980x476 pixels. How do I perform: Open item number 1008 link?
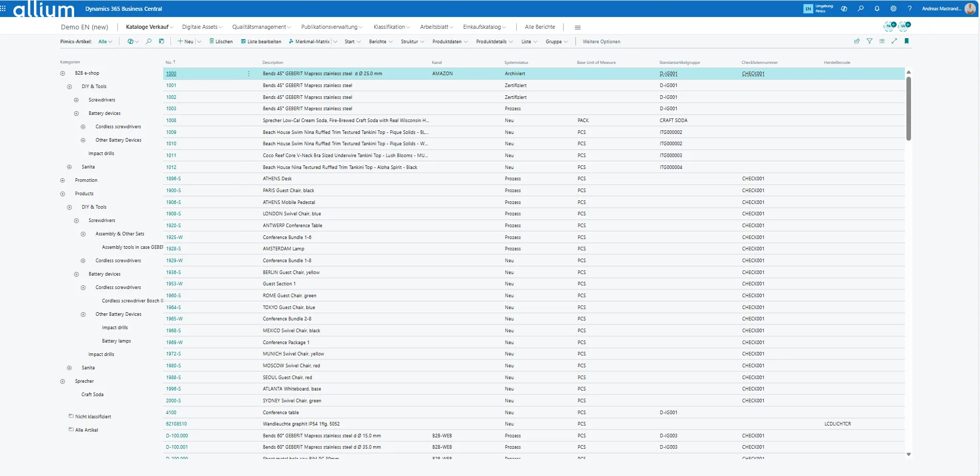pyautogui.click(x=171, y=121)
